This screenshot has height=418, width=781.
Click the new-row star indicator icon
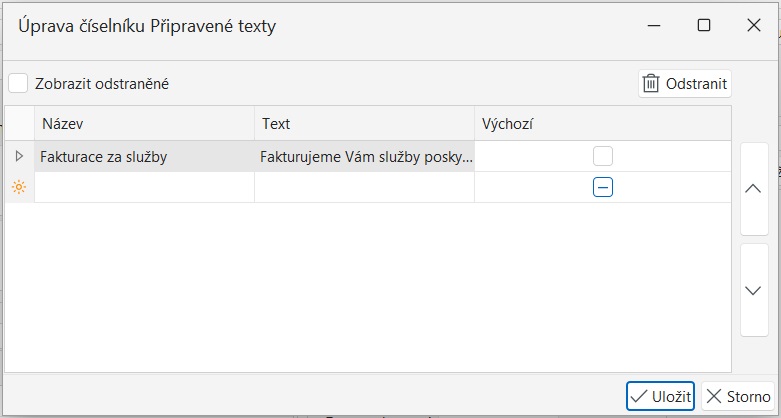(18, 187)
